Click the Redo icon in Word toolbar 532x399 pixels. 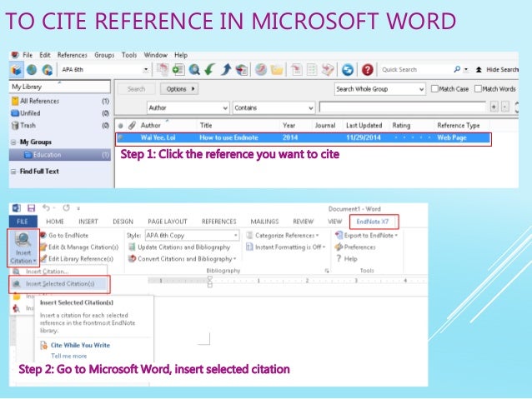(66, 207)
